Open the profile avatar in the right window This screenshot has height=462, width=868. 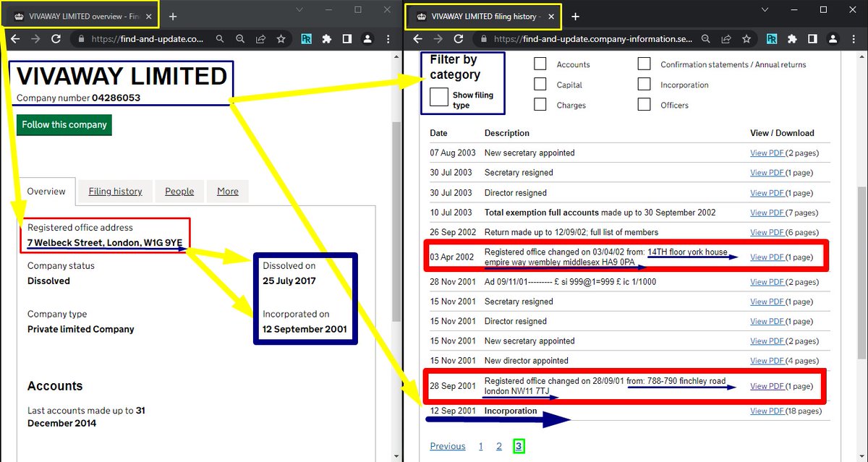[x=833, y=39]
